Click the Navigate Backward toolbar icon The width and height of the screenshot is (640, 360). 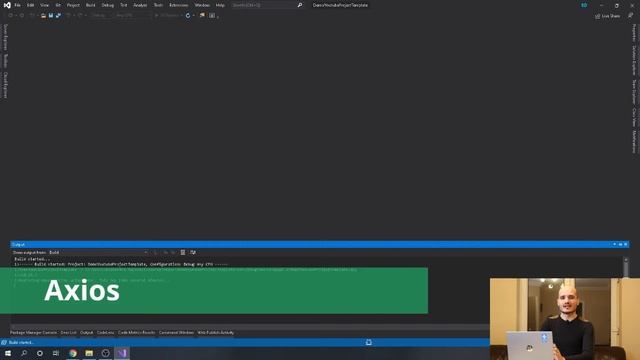click(x=11, y=16)
